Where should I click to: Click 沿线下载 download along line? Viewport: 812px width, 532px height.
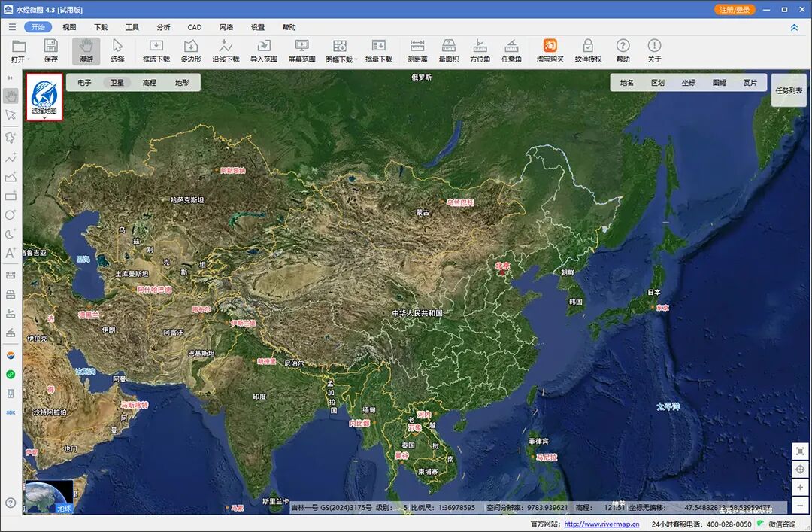[226, 51]
